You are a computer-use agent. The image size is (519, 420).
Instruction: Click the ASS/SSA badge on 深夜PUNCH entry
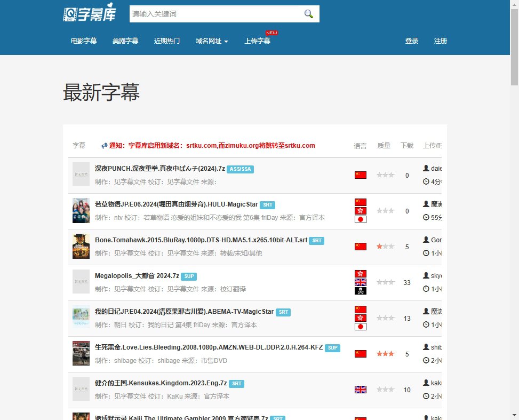pos(240,169)
